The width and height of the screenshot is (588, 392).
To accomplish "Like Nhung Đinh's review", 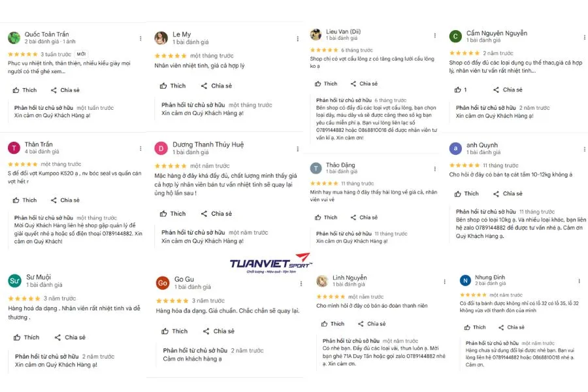I will click(474, 327).
